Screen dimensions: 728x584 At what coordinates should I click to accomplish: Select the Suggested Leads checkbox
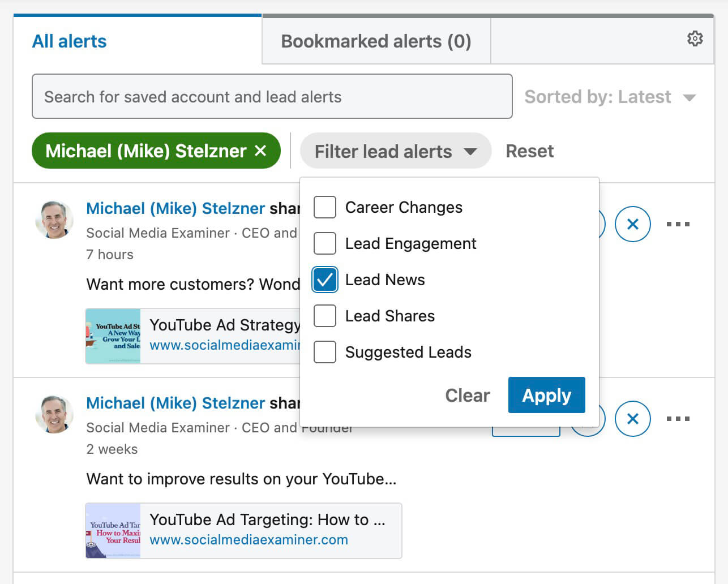click(325, 352)
